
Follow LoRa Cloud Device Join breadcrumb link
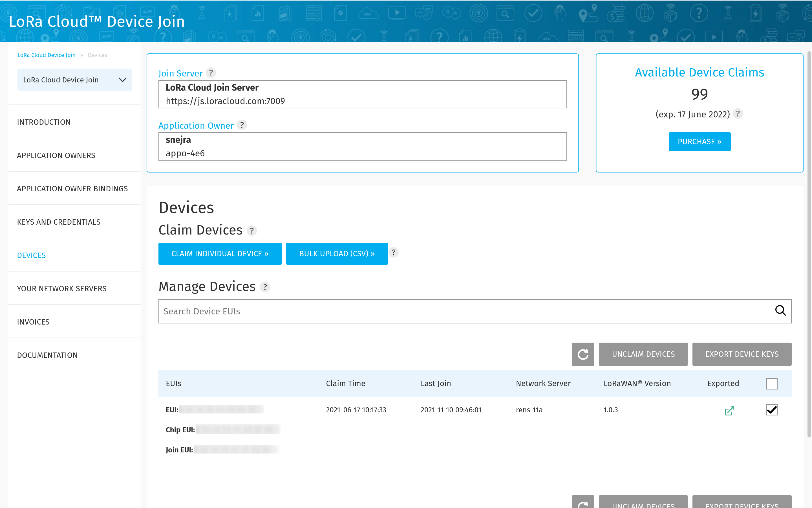pyautogui.click(x=46, y=55)
